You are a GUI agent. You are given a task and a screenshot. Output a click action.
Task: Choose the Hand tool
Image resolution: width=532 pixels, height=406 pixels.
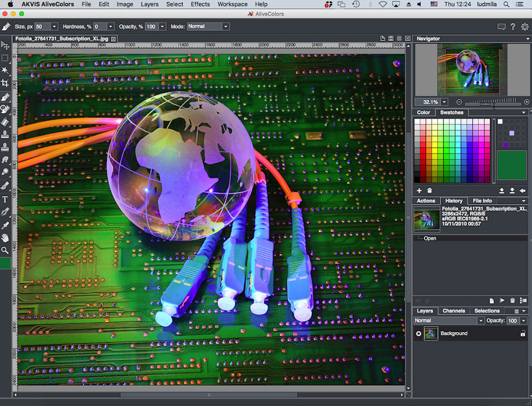(x=5, y=238)
